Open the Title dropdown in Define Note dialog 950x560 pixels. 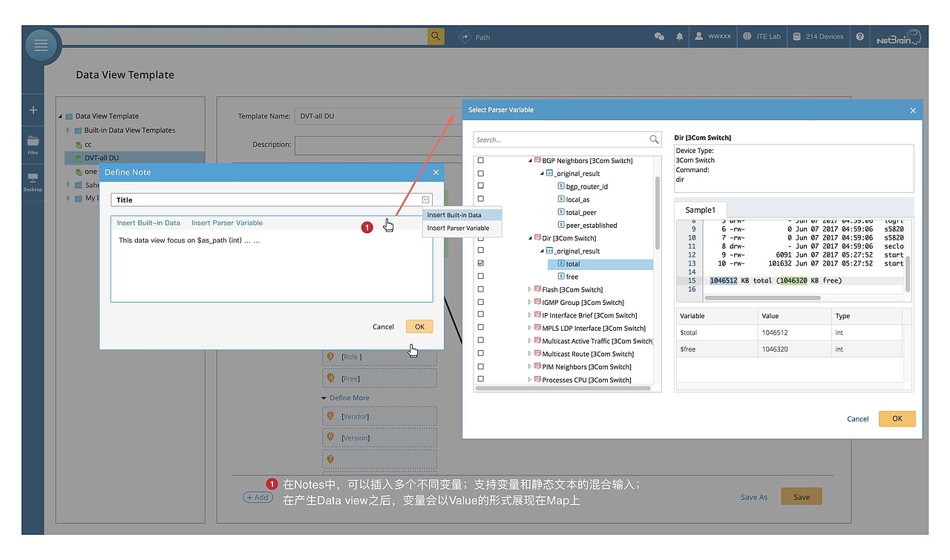pyautogui.click(x=425, y=199)
